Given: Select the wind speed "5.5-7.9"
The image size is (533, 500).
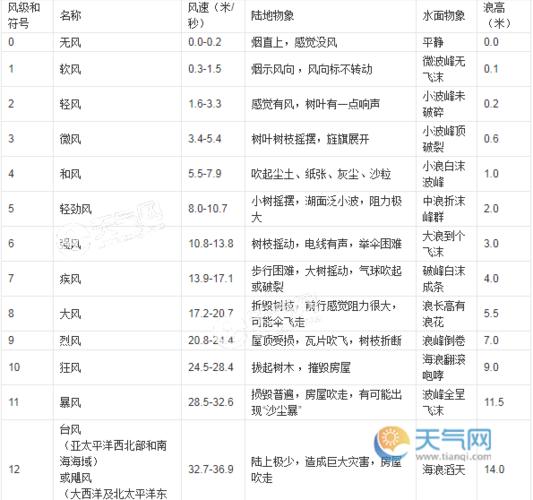Looking at the screenshot, I should coord(205,174).
